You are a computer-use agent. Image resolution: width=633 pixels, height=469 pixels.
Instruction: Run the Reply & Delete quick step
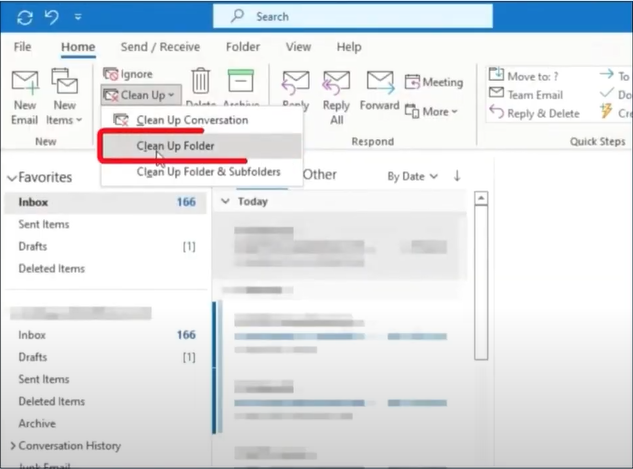point(534,113)
